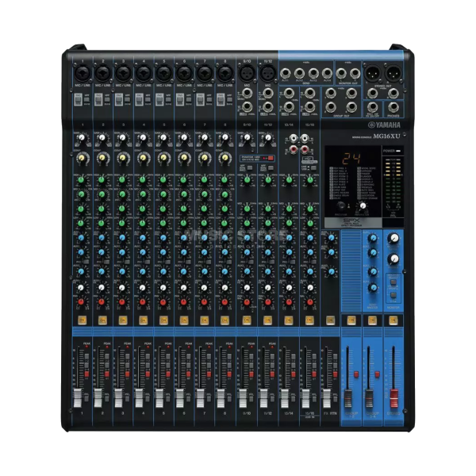Click the AUX4 send output jack
The width and height of the screenshot is (476, 476).
pyautogui.click(x=327, y=73)
